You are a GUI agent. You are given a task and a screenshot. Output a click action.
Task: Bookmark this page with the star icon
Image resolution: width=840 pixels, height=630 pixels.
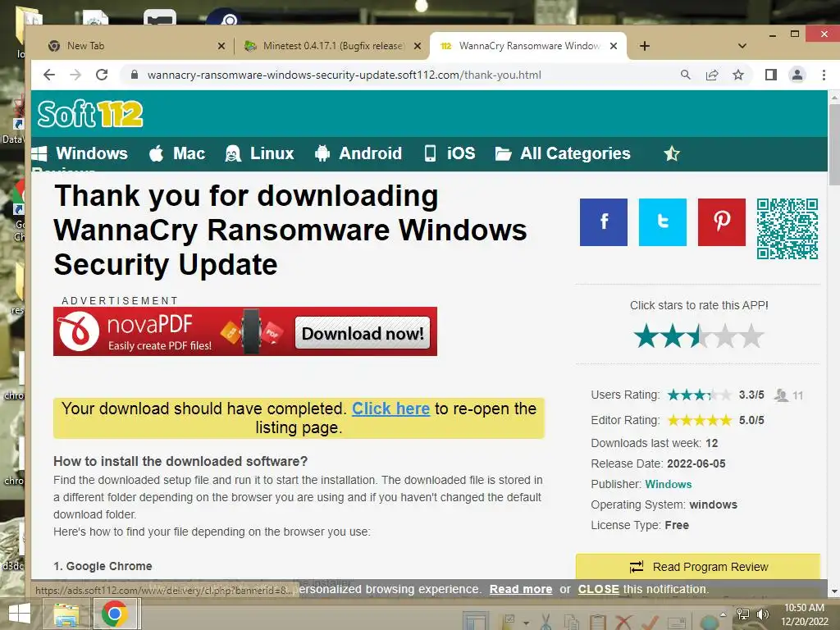[738, 75]
